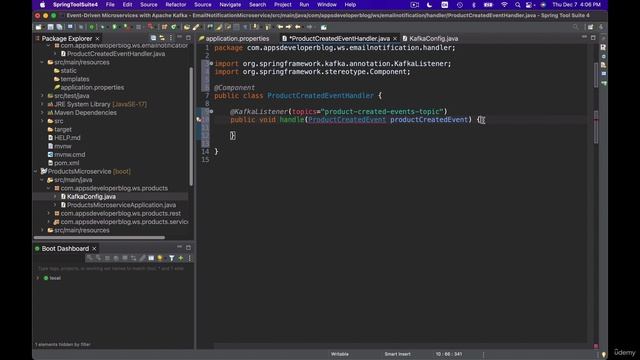Screen dimensions: 640x360
Task: Click the toolbar search magnifier icon
Action: tap(576, 27)
